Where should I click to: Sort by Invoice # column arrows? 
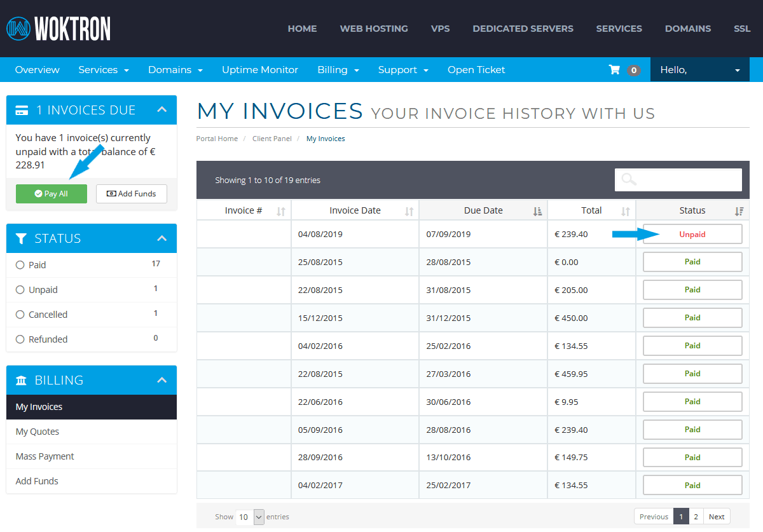[281, 211]
